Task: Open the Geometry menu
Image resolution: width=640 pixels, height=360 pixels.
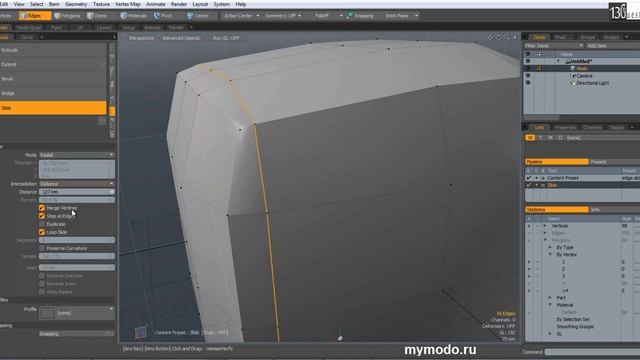Action: tap(76, 4)
